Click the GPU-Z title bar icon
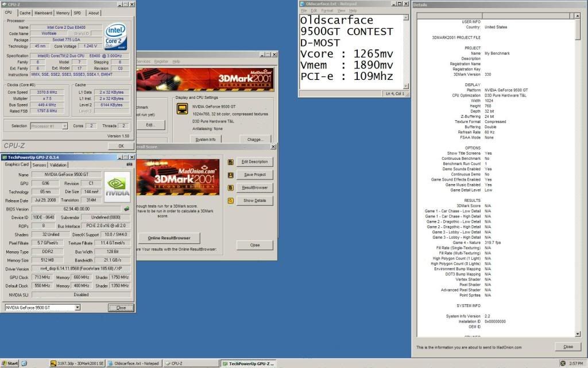588x368 pixels. click(5, 158)
